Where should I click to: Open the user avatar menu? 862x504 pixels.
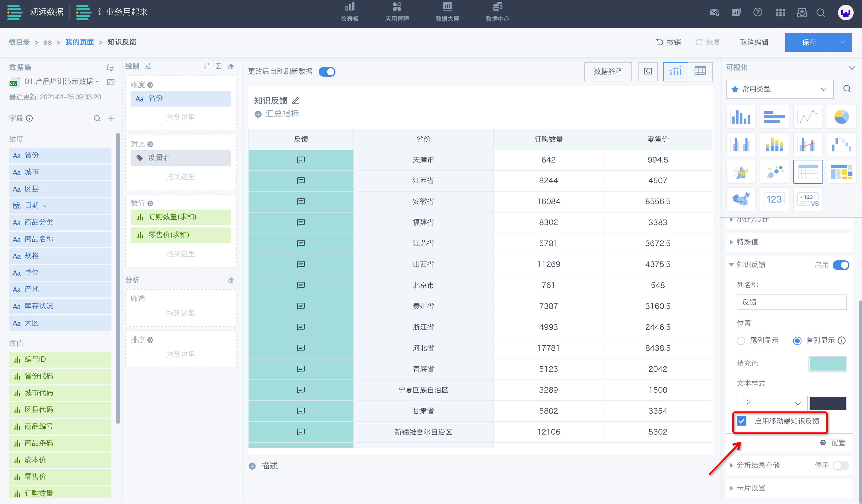(846, 13)
